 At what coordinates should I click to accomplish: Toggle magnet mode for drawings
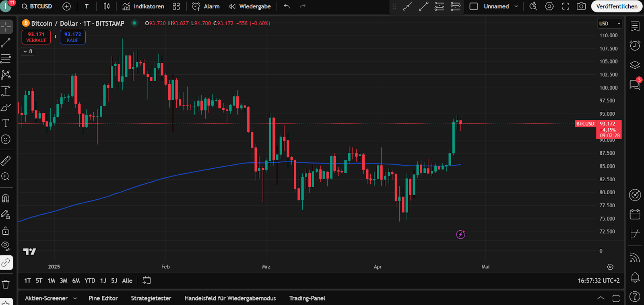pyautogui.click(x=6, y=199)
